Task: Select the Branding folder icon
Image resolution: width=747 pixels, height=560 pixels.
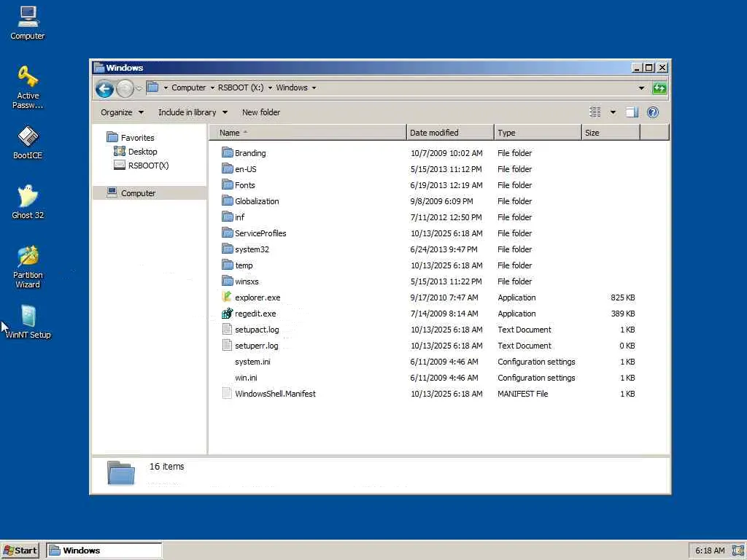Action: point(228,152)
